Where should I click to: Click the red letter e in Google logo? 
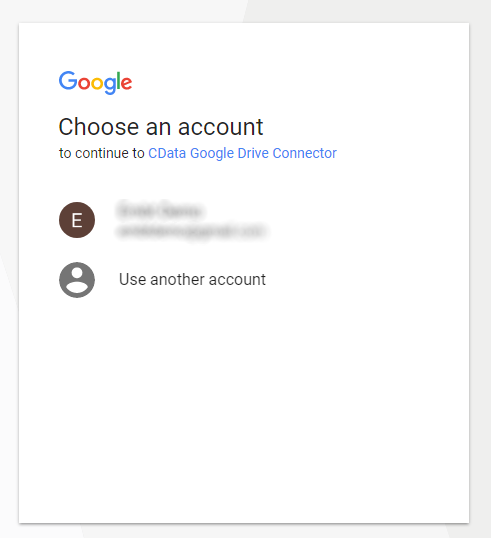[126, 83]
